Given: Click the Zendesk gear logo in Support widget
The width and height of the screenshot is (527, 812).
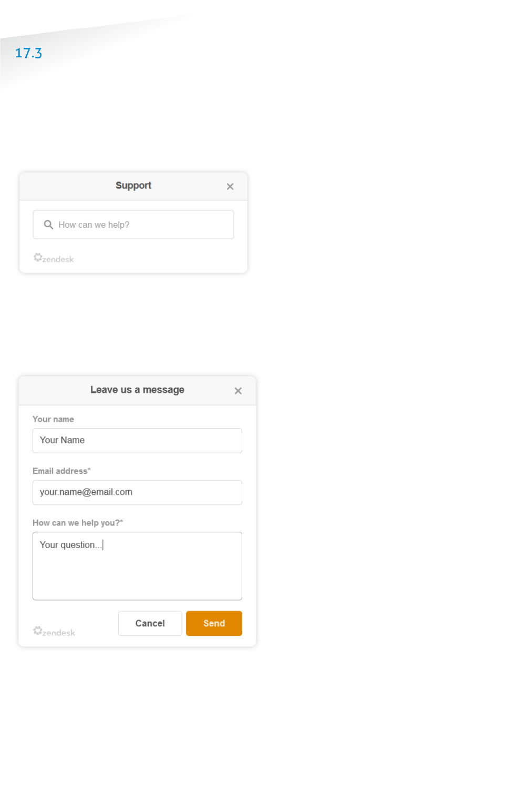Looking at the screenshot, I should pyautogui.click(x=38, y=257).
